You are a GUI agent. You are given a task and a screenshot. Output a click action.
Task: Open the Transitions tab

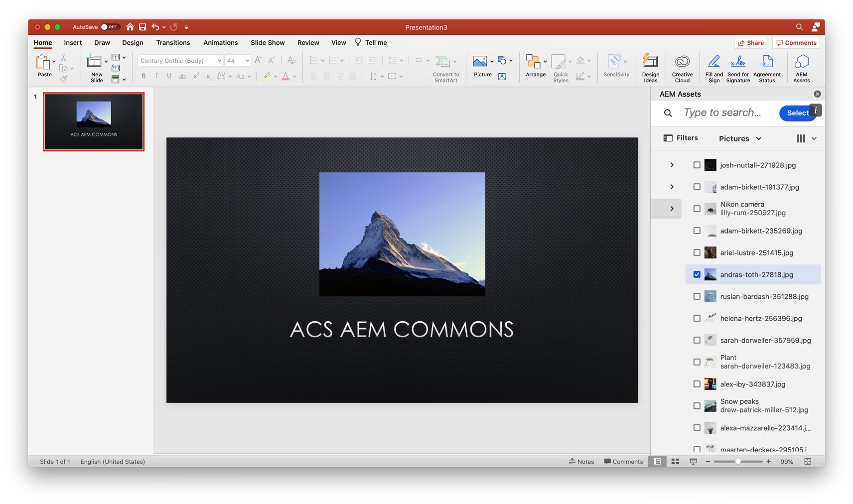[173, 42]
